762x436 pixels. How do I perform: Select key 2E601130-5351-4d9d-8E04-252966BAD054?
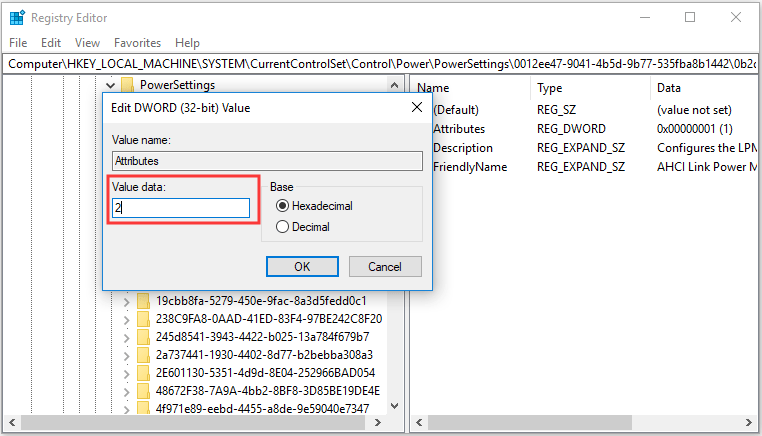(265, 373)
